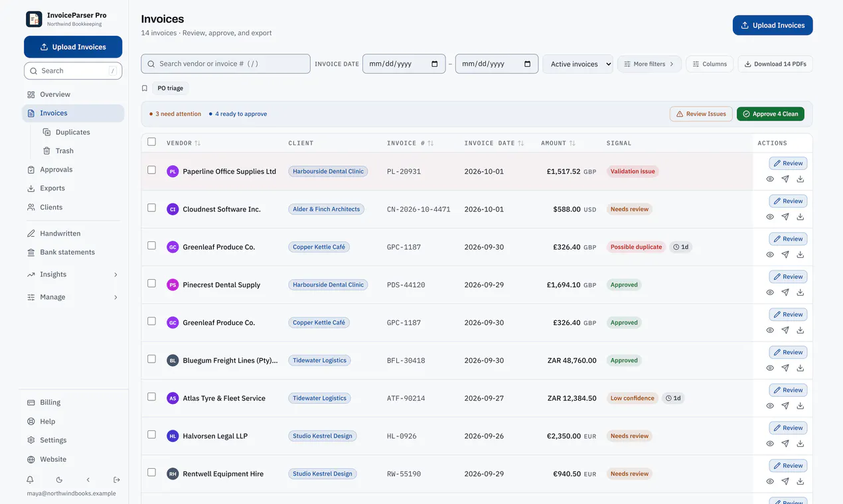Select the Paperline Office Supplies Ltd row checkbox
Screen dimensions: 843x504
point(151,170)
